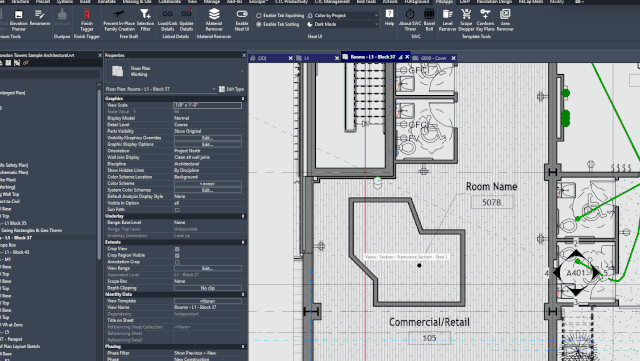Toggle the Annotation Crop checkbox

pyautogui.click(x=177, y=262)
